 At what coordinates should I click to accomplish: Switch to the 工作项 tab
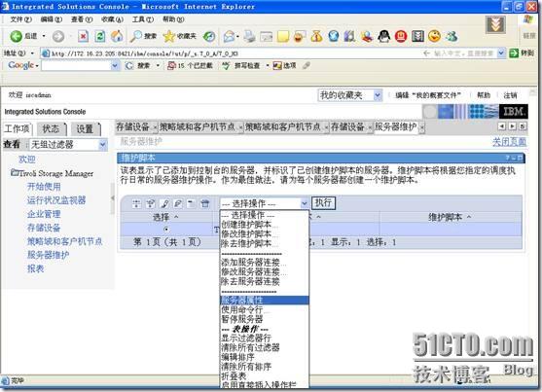pyautogui.click(x=18, y=129)
